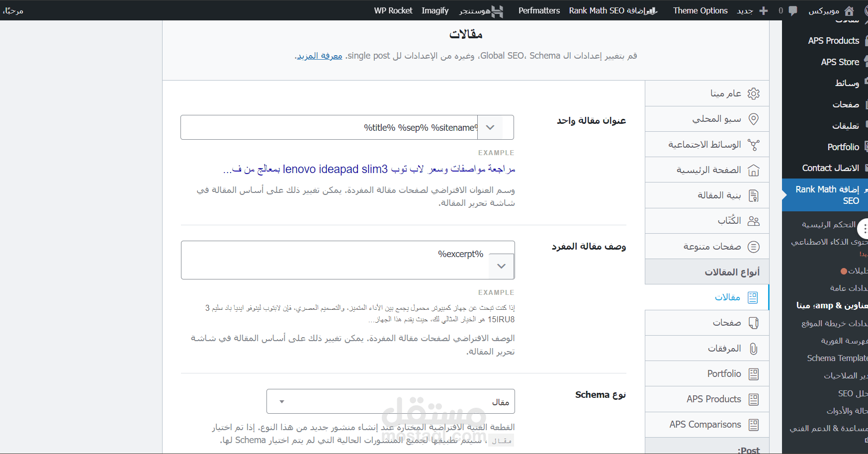Switch to بنية المقالة tab

tap(707, 195)
